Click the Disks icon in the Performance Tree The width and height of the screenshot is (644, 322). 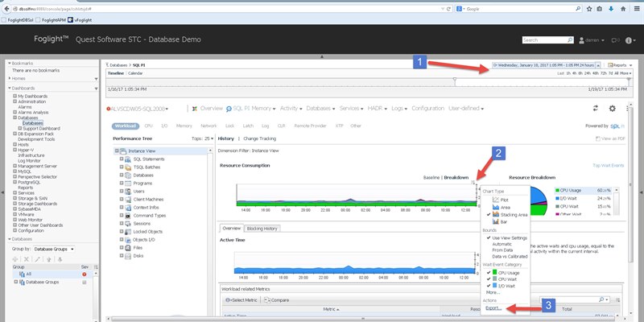click(x=127, y=255)
